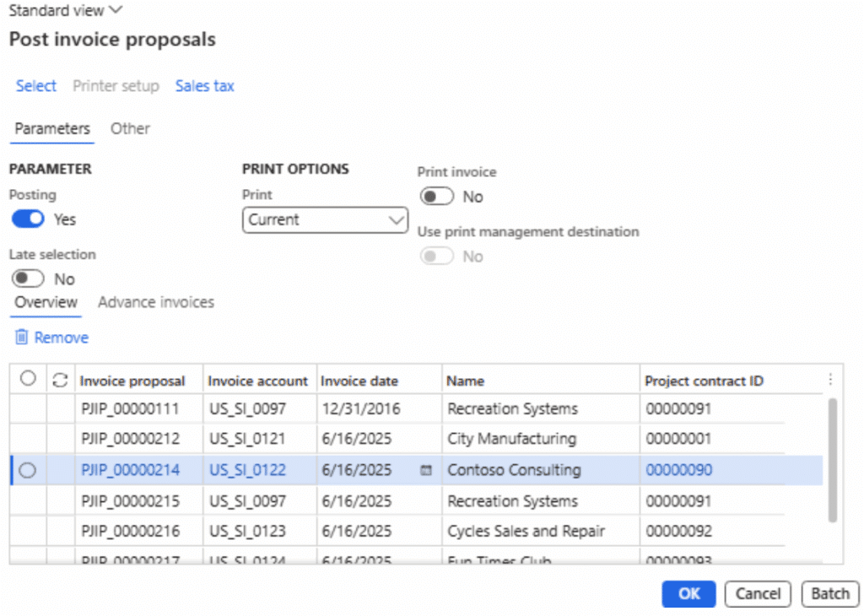Turn on the Print invoice toggle
Screen dimensions: 864x616
(436, 197)
